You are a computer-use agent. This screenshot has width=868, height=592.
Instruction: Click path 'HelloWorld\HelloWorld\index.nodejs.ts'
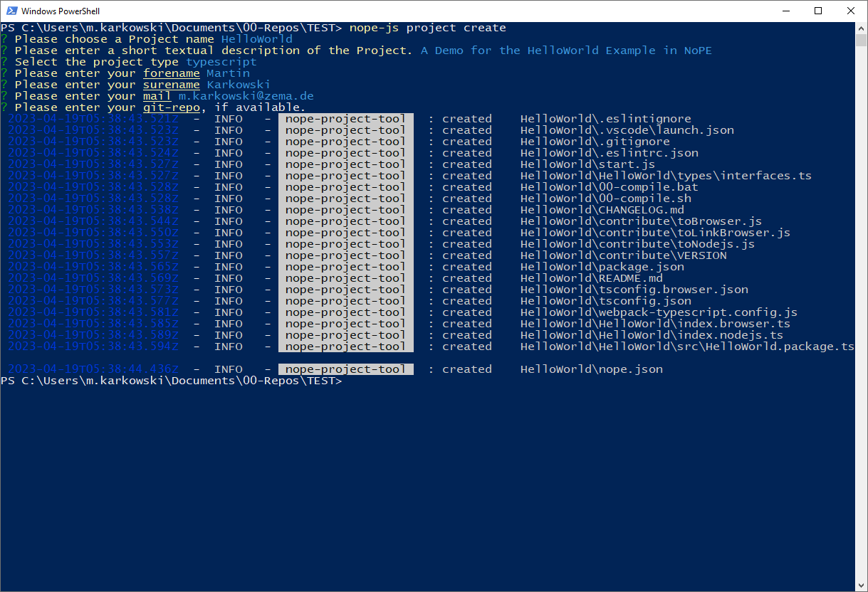click(x=652, y=335)
